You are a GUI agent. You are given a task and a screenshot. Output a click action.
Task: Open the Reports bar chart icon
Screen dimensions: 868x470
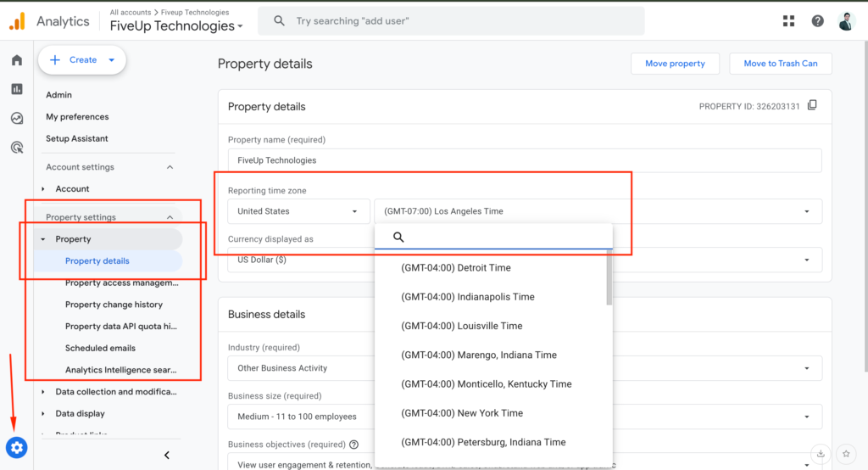click(17, 89)
